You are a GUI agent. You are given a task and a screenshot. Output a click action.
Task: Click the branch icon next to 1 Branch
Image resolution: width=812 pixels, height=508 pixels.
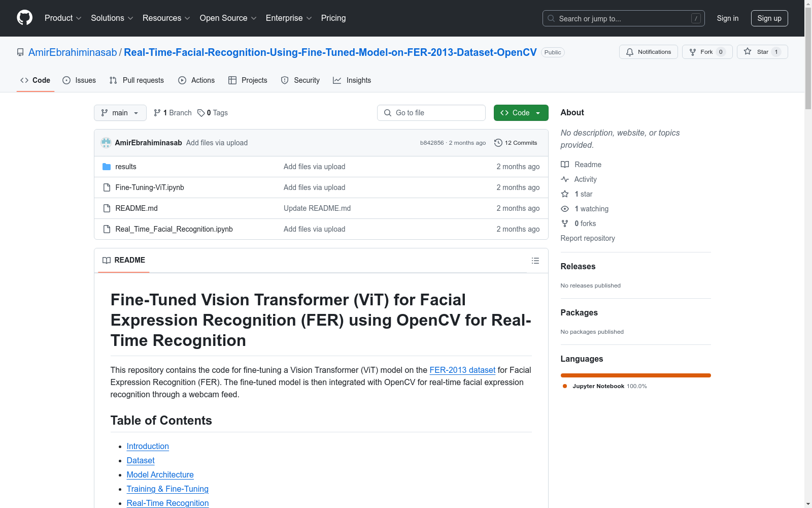157,113
